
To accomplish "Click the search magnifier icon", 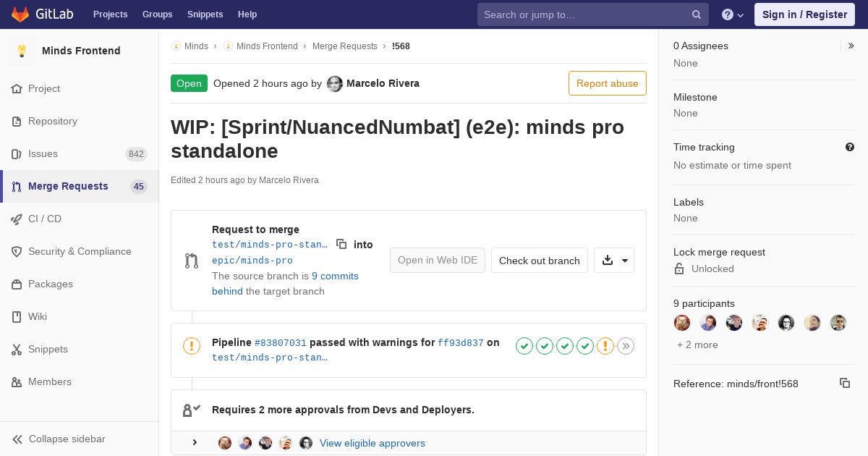I will click(697, 14).
